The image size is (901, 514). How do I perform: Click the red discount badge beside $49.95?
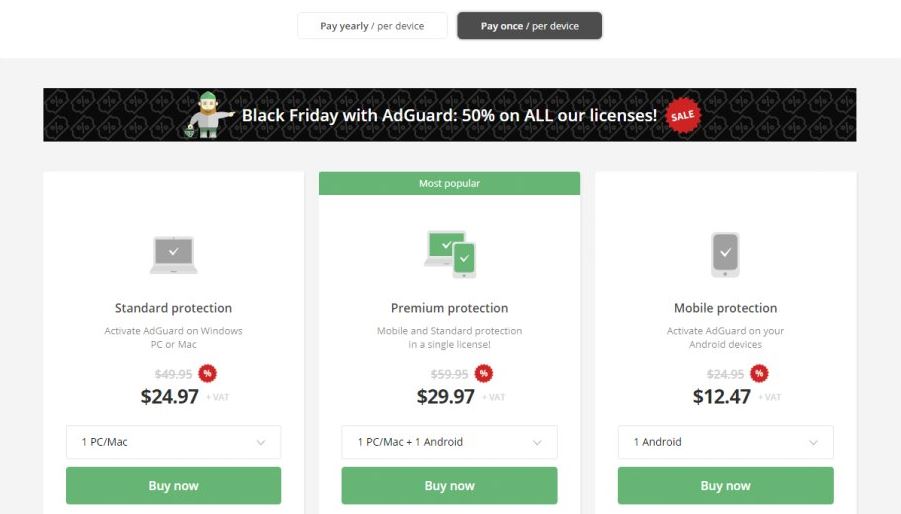pos(208,374)
